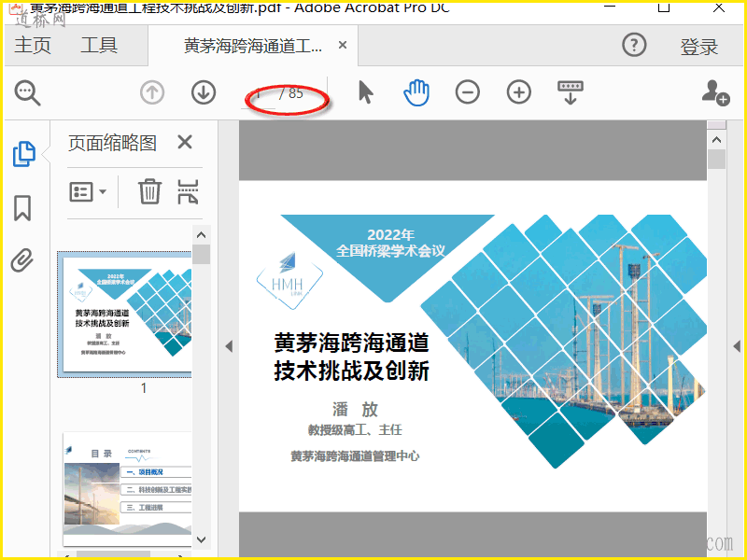Screen dimensions: 747x560
Task: Click the 黄茅海跨海通道管理中心 text
Action: 355,456
